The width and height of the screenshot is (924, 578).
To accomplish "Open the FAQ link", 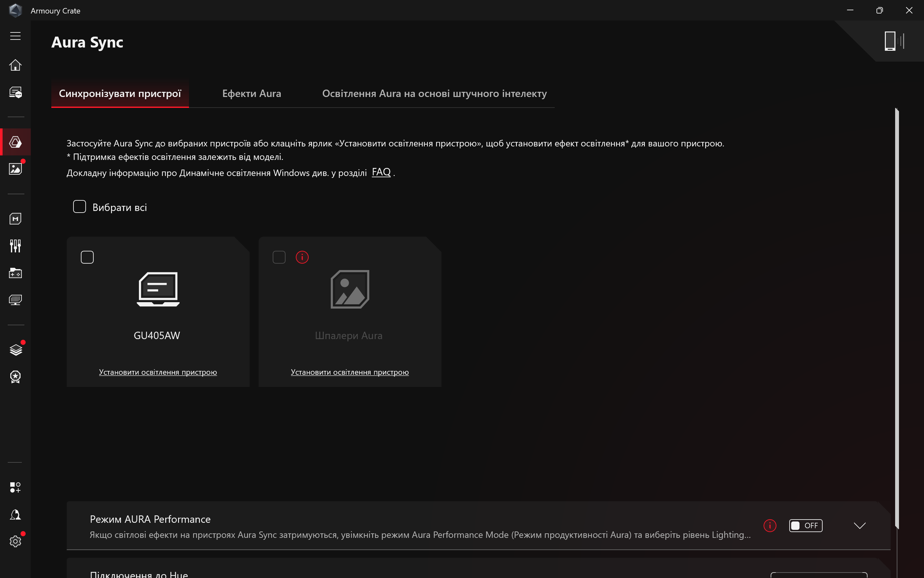I will [x=381, y=172].
